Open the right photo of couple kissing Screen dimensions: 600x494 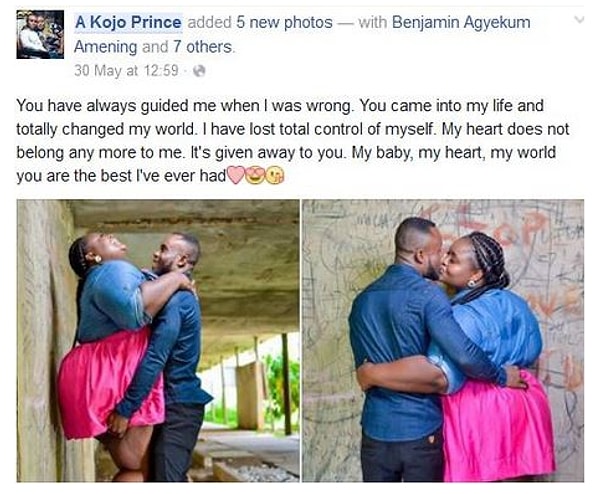[443, 341]
